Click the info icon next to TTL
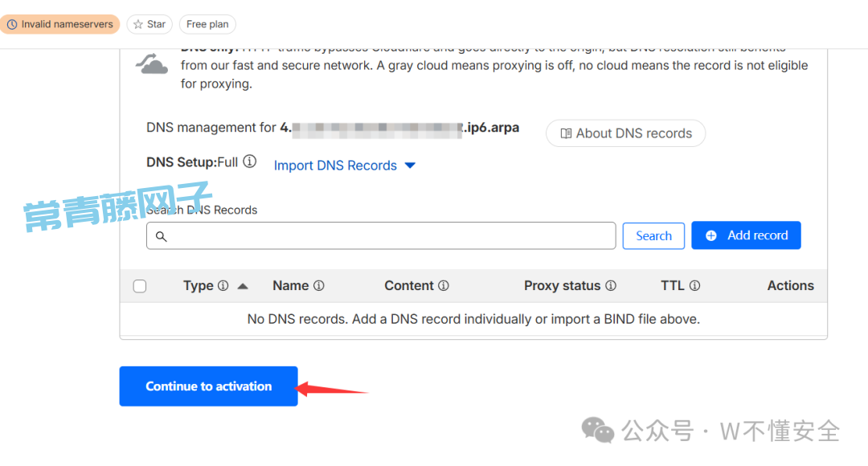This screenshot has height=466, width=868. [x=694, y=286]
